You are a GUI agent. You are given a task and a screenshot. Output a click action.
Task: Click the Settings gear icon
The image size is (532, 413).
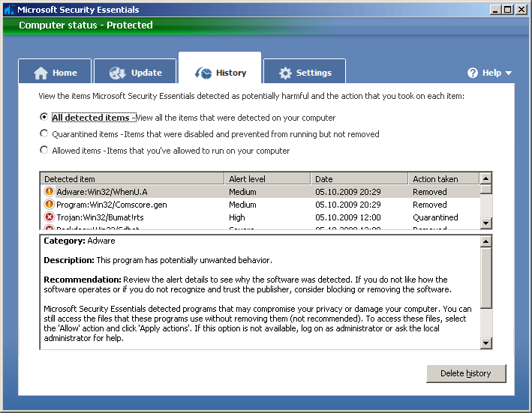click(x=285, y=73)
